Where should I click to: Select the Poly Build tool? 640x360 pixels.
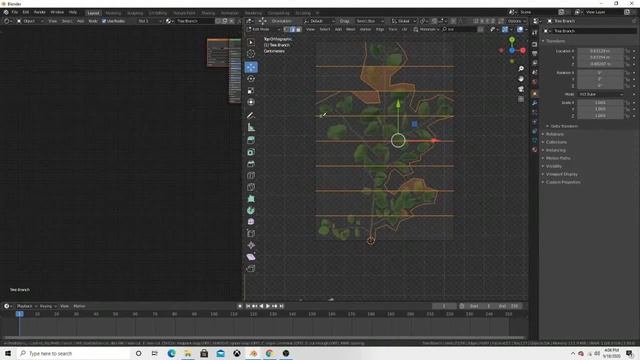(251, 199)
